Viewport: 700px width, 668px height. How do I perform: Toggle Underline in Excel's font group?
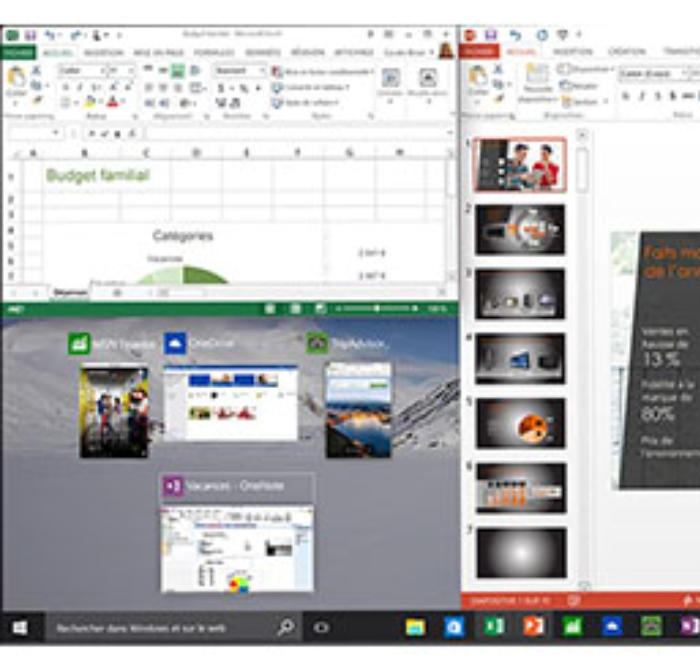point(95,88)
